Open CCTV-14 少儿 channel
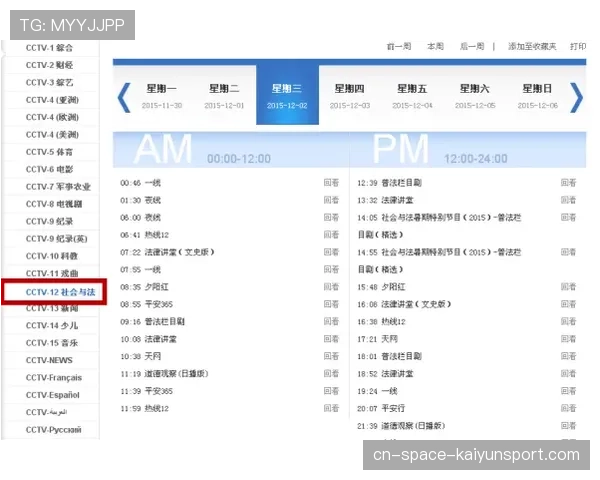This screenshot has width=600, height=480. point(52,325)
